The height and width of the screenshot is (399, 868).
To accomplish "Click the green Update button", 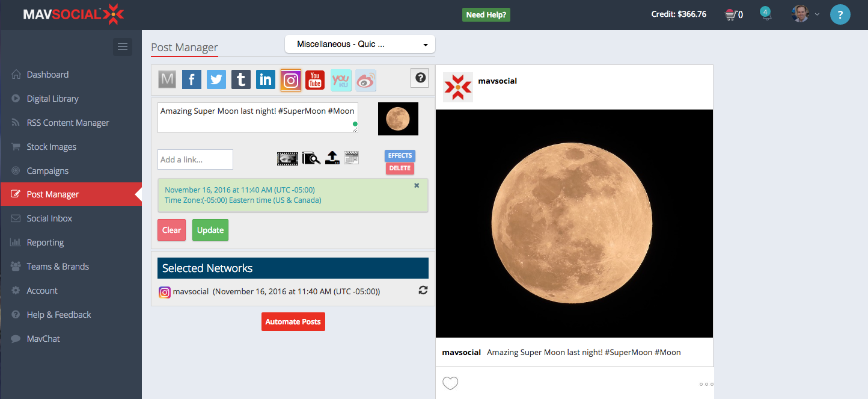I will 210,230.
